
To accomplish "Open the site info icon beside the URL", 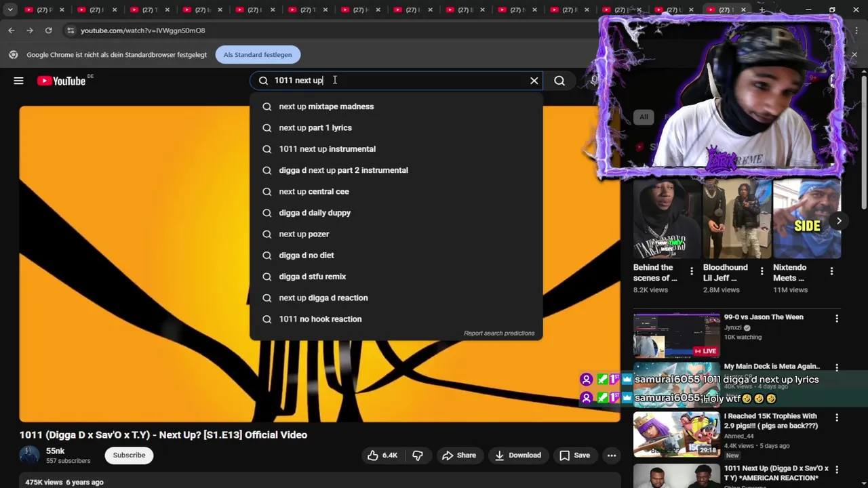I will [x=71, y=30].
